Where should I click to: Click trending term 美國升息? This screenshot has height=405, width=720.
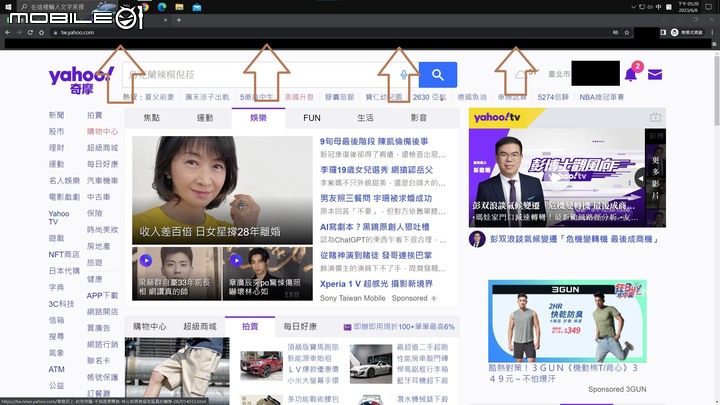tap(299, 97)
